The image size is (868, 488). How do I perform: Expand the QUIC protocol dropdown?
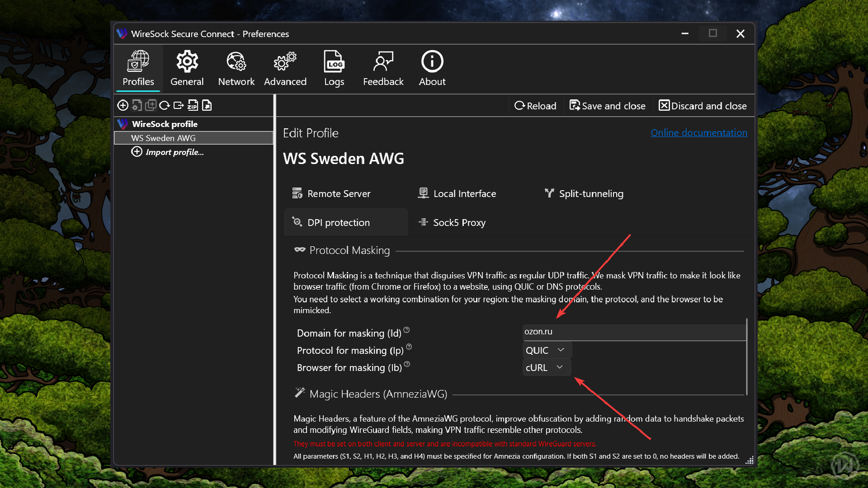point(546,350)
